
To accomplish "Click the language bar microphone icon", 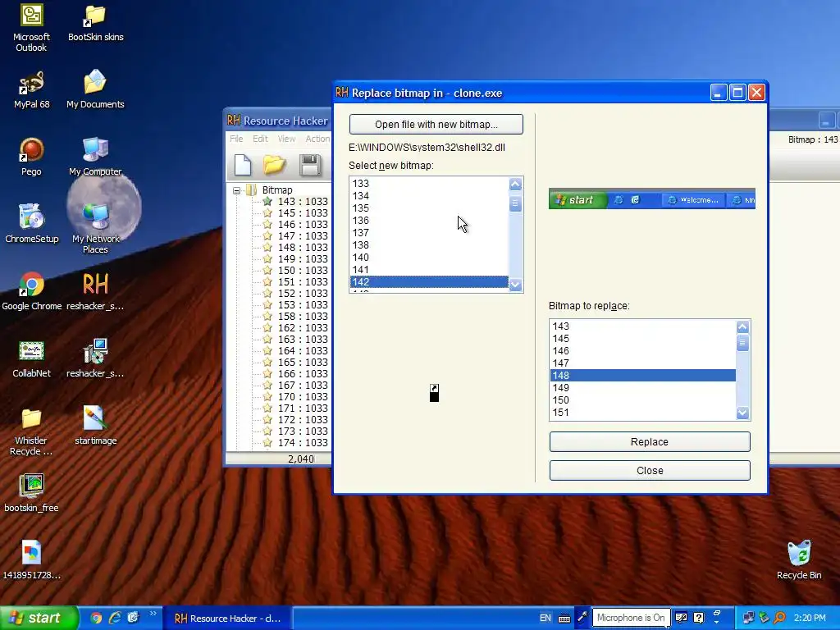I will (582, 618).
